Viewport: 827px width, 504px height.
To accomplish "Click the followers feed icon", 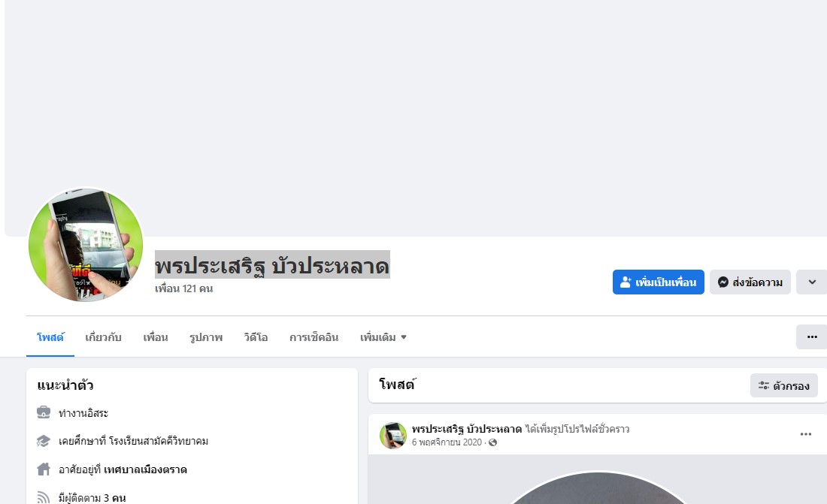I will pyautogui.click(x=44, y=497).
